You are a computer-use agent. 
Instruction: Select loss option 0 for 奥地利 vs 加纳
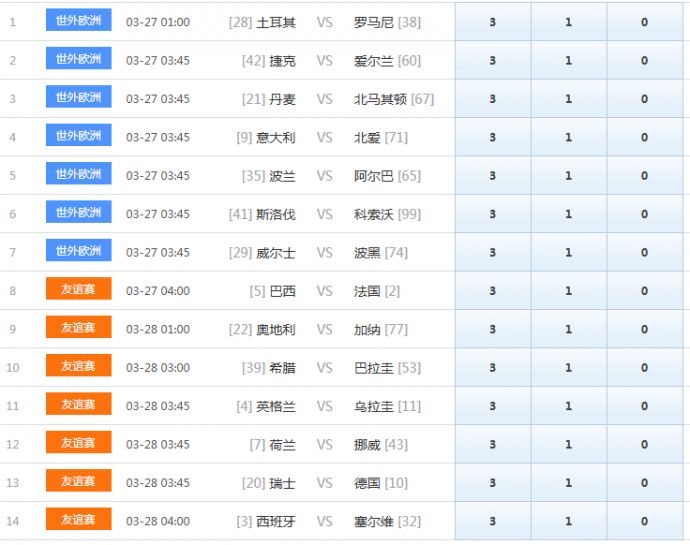(645, 329)
